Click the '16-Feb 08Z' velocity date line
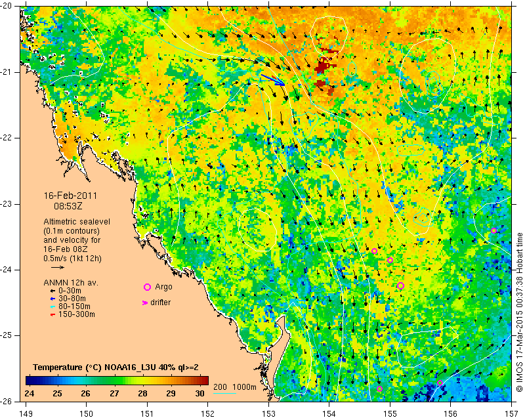Image resolution: width=525 pixels, height=420 pixels. (66, 249)
